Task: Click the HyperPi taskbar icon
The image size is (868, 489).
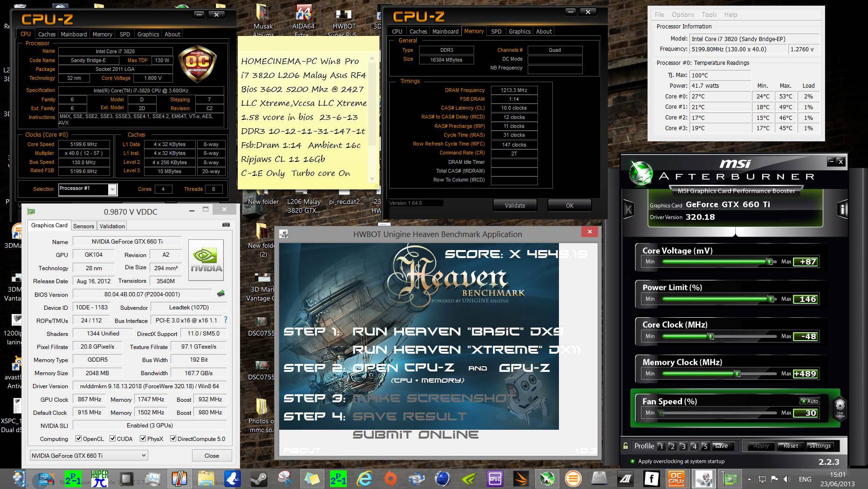Action: pyautogui.click(x=100, y=478)
